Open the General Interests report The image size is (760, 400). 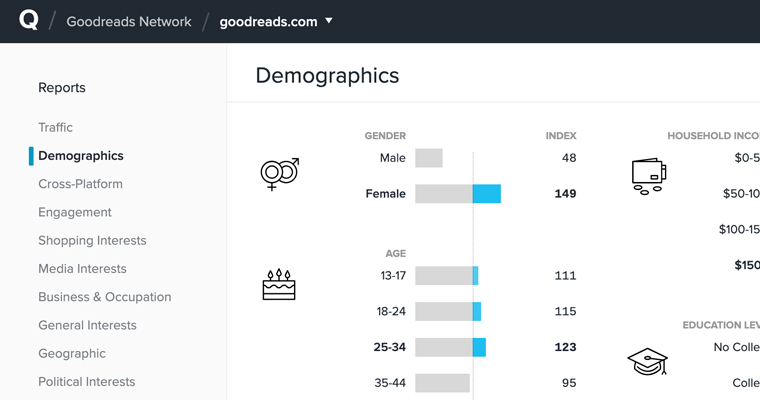pos(87,325)
